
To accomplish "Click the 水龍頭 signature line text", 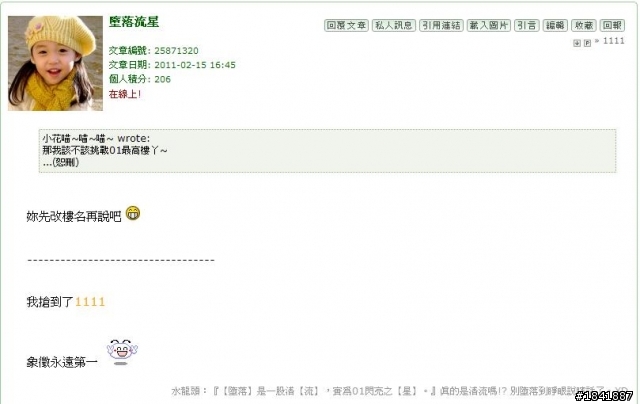I will (x=398, y=391).
